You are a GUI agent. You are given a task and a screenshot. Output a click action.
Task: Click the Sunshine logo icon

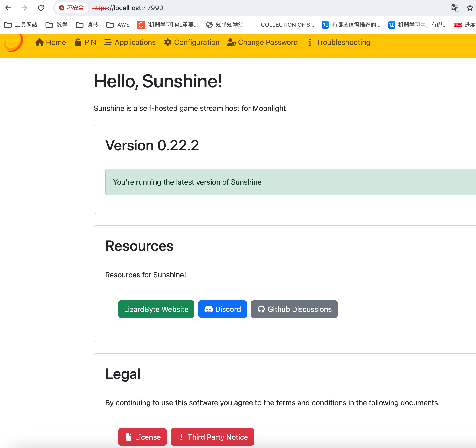(x=13, y=43)
